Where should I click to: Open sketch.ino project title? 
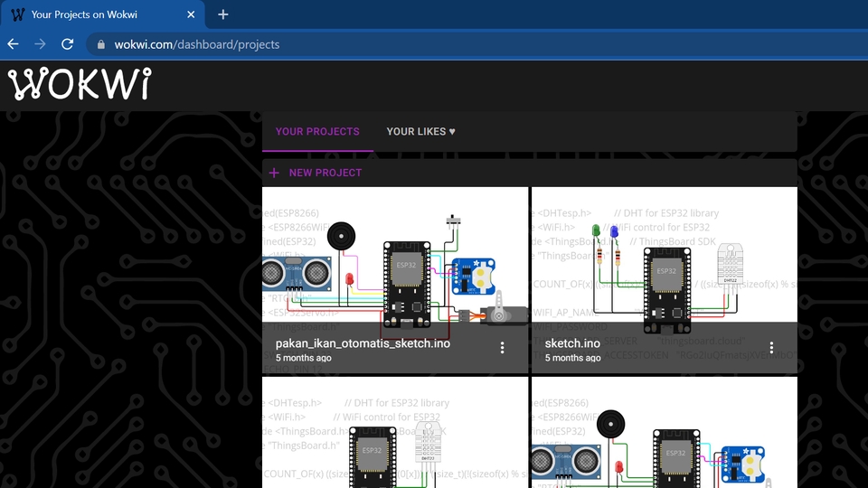(572, 343)
